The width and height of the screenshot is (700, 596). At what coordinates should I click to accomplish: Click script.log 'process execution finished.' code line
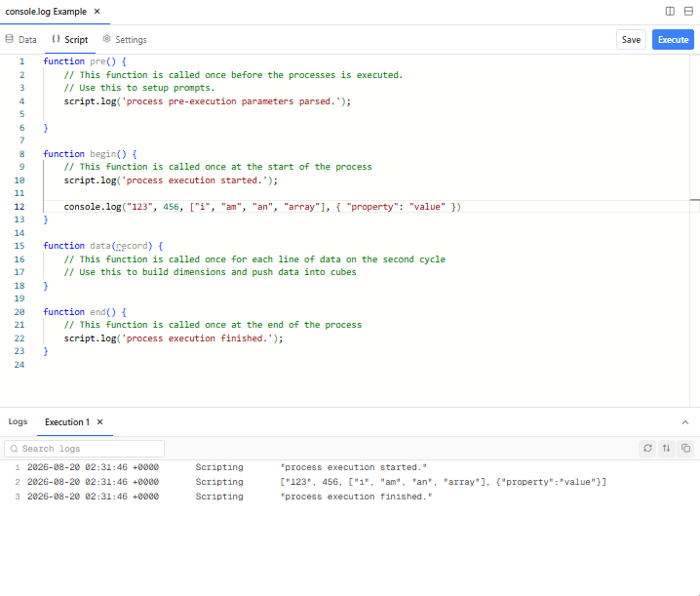click(x=174, y=338)
